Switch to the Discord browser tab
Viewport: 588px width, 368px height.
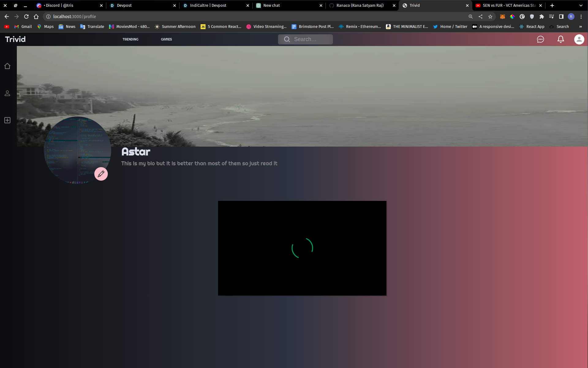pos(60,6)
